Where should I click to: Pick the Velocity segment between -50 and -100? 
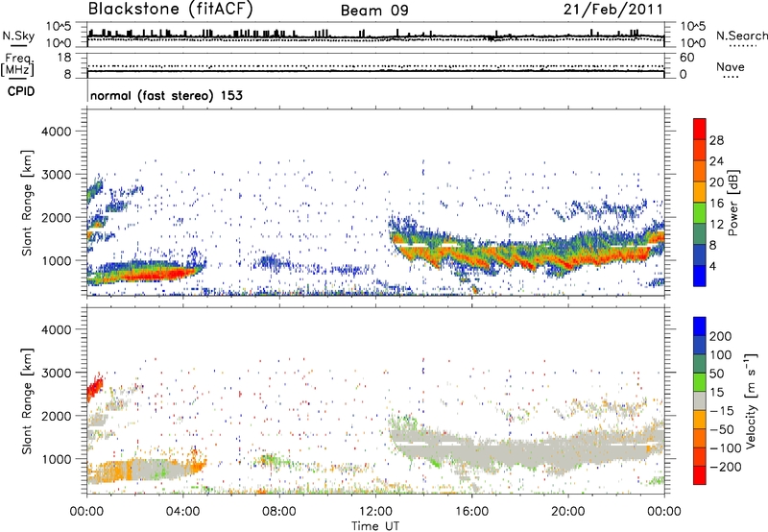(700, 438)
